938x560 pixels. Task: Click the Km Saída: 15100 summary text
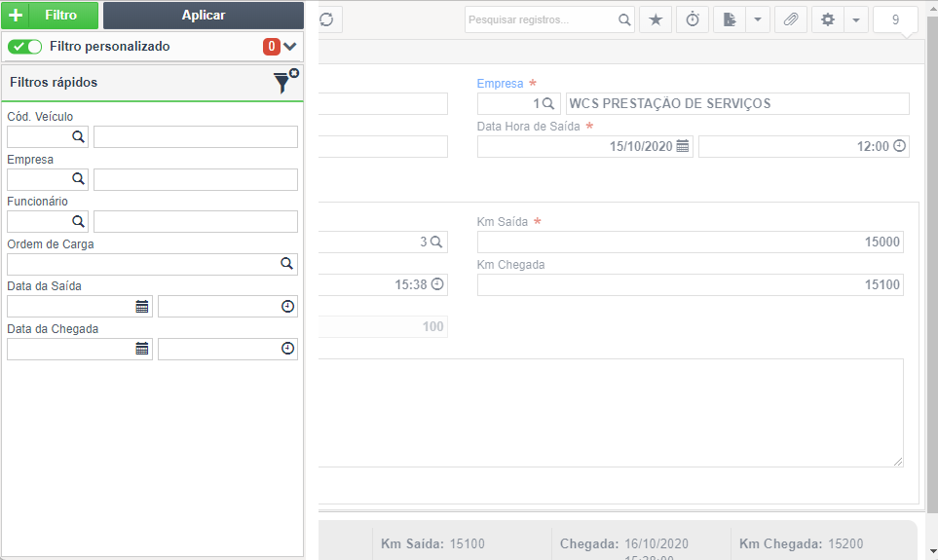[432, 543]
